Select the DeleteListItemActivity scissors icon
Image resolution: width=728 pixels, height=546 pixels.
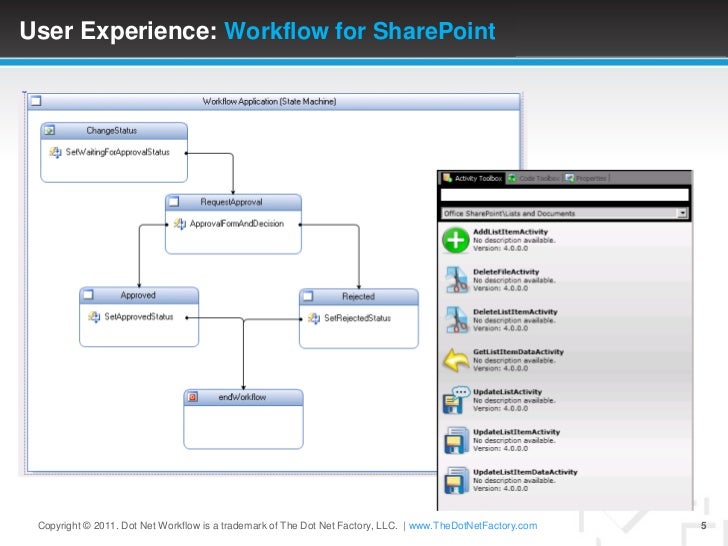coord(456,320)
